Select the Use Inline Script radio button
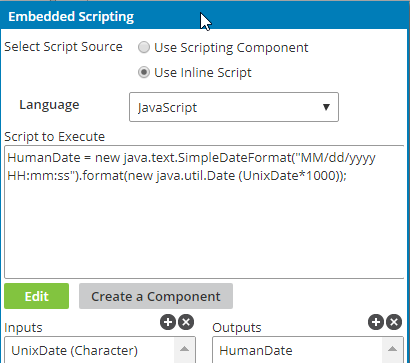 (144, 72)
